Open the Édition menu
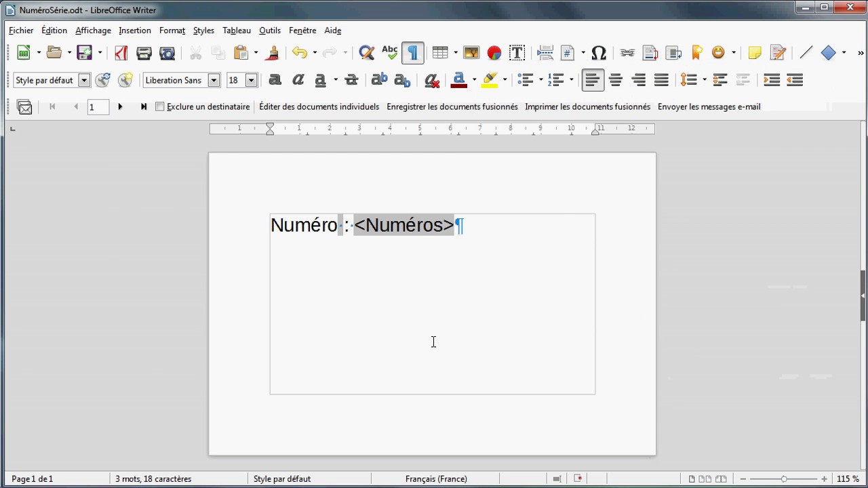Viewport: 868px width, 488px height. [x=54, y=30]
